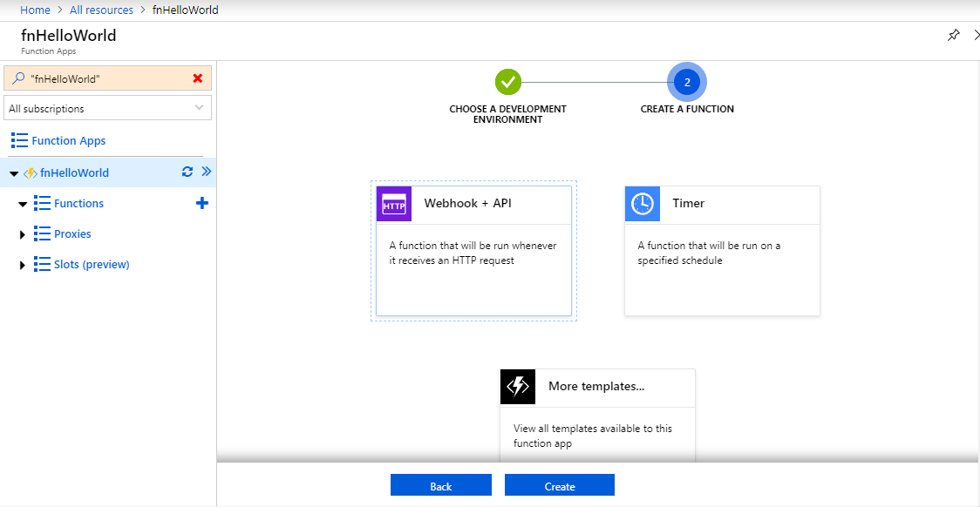The image size is (980, 507).
Task: Click the green checkmark for development environment step
Action: coord(508,81)
